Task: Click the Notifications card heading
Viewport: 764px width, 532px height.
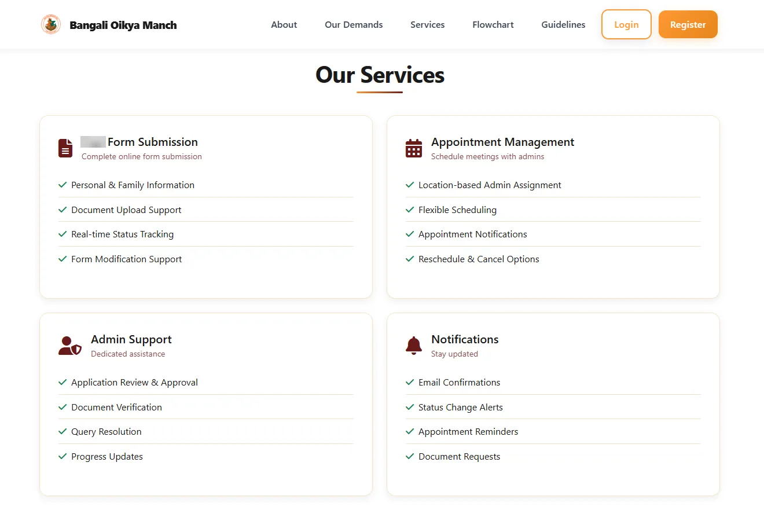Action: coord(465,339)
